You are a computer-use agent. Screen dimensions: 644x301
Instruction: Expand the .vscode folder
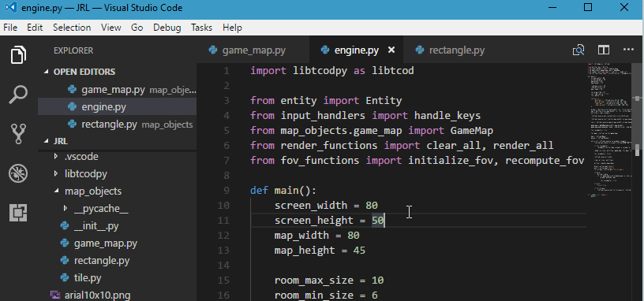point(56,156)
